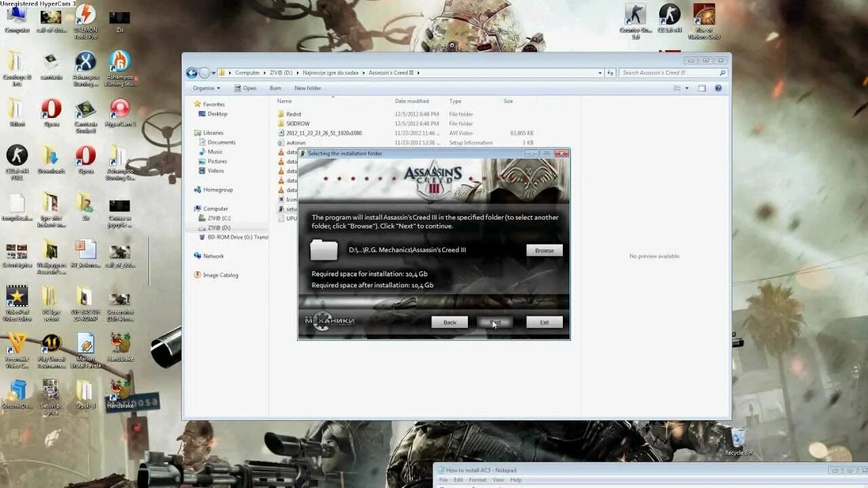
Task: Open the view options dropdown arrow
Action: point(686,88)
